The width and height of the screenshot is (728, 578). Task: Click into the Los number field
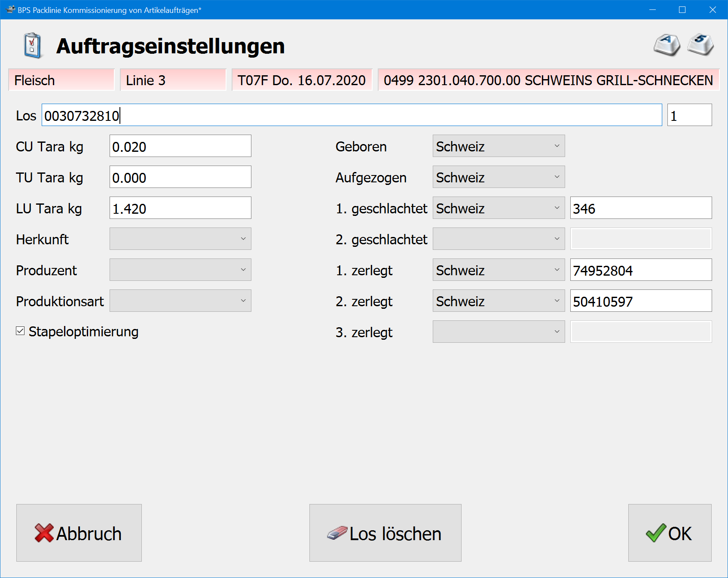(x=352, y=115)
